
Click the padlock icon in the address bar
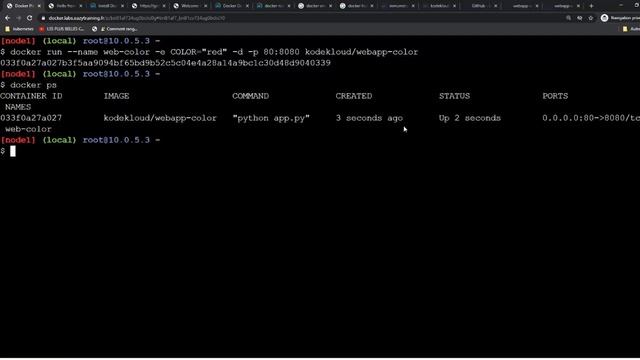pyautogui.click(x=43, y=18)
